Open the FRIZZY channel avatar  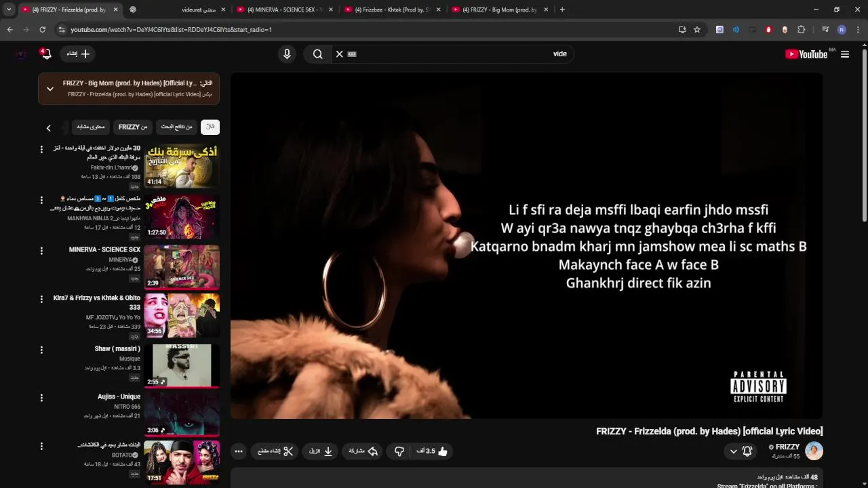(x=814, y=451)
